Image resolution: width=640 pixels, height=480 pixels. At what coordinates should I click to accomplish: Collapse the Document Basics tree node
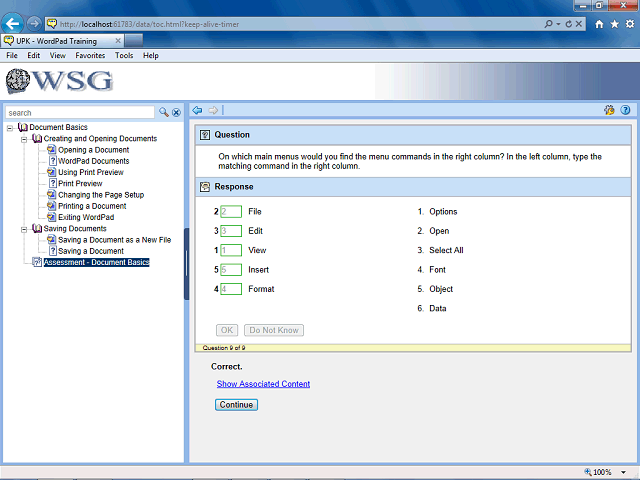click(10, 128)
